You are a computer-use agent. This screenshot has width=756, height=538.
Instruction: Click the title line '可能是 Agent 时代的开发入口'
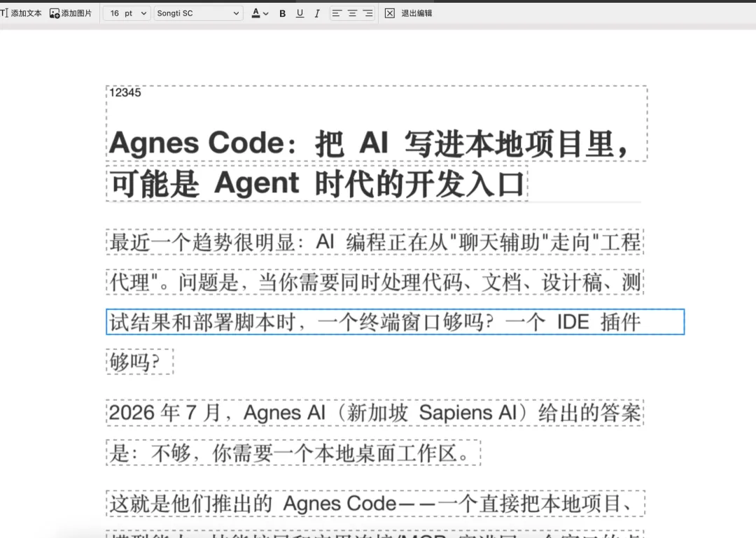(317, 184)
